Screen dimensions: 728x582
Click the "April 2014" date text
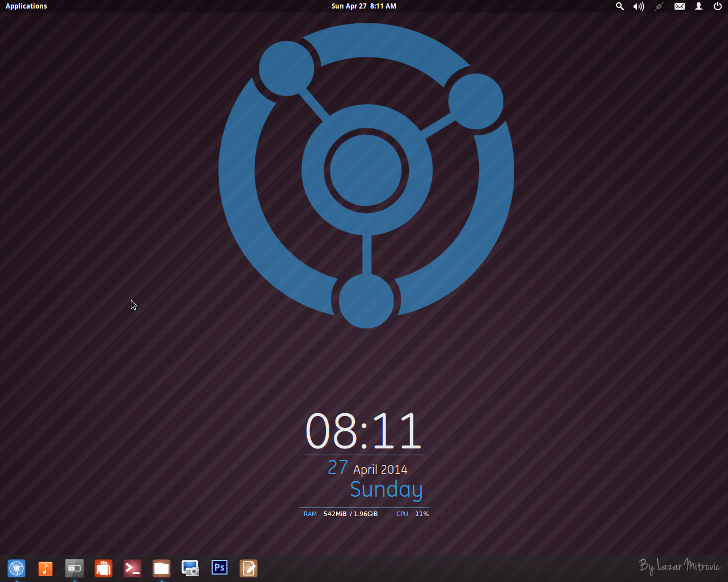(x=380, y=469)
